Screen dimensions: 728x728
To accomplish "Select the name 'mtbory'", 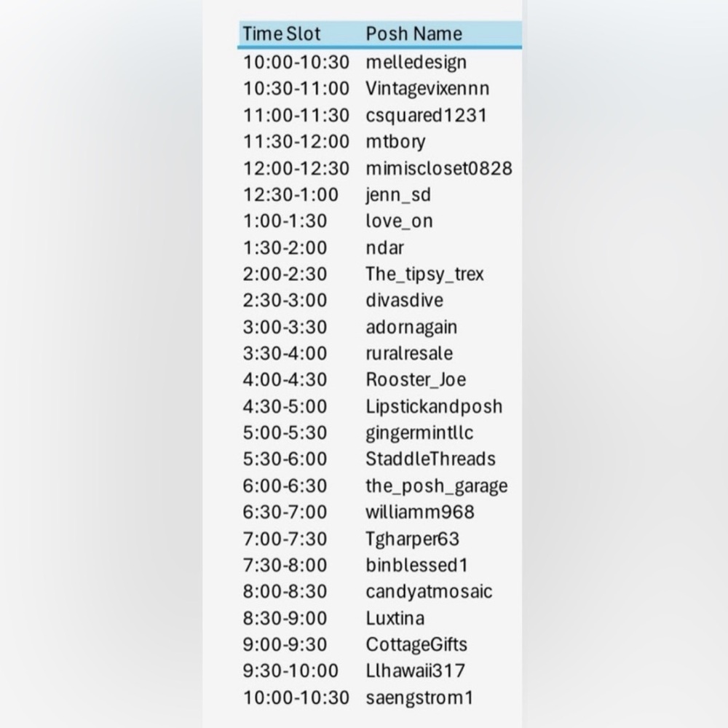I will tap(395, 142).
